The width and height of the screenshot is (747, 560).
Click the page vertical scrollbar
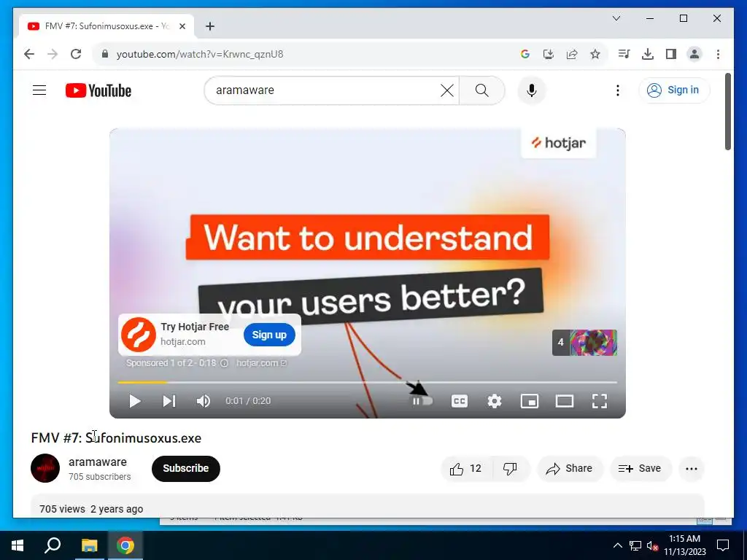click(x=727, y=112)
